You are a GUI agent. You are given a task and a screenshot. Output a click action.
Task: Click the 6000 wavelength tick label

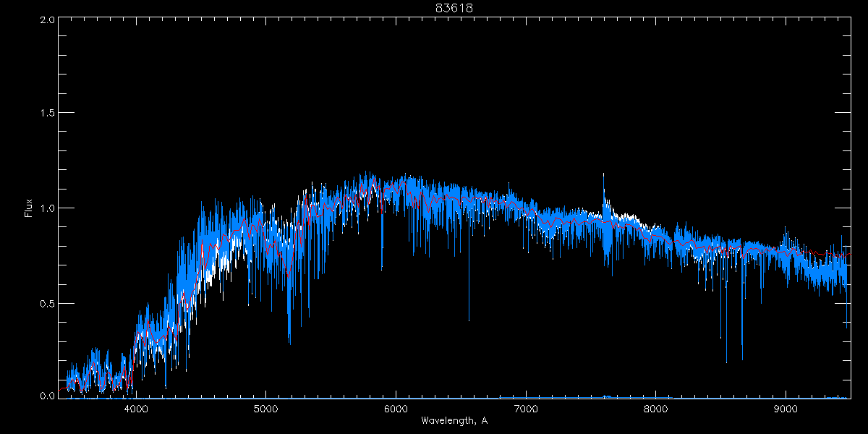pyautogui.click(x=396, y=409)
